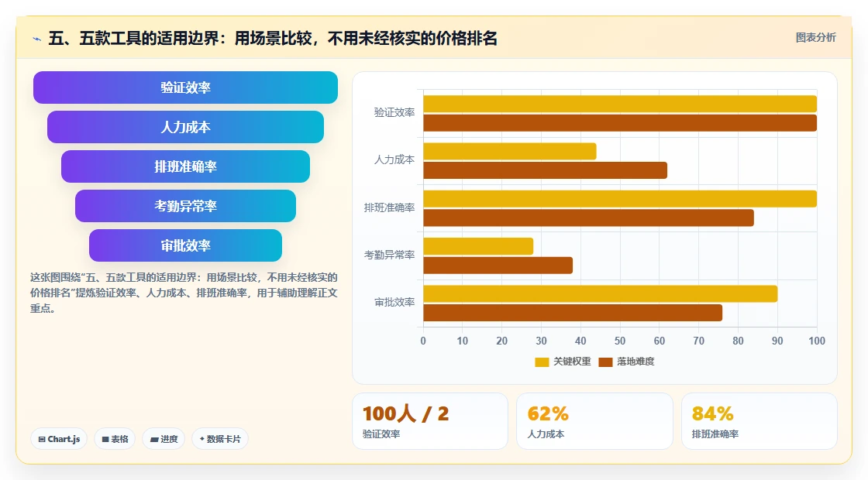Click the x-axis tick label 50
The width and height of the screenshot is (868, 480).
pyautogui.click(x=620, y=341)
